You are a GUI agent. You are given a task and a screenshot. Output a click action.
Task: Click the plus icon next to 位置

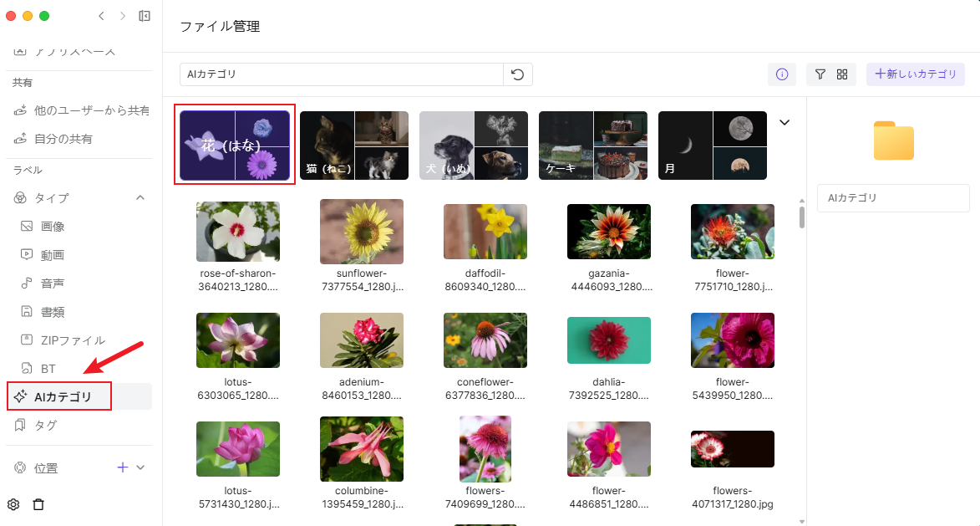click(x=122, y=467)
